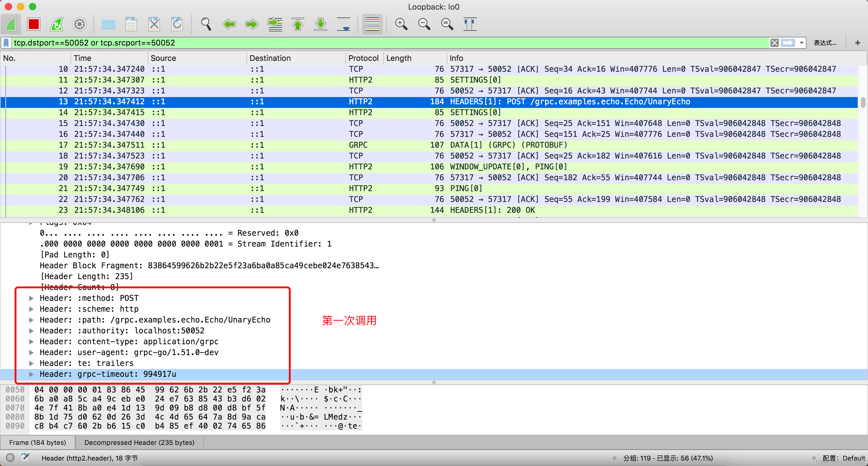Screen dimensions: 868x466
Task: Click the red stop capture button
Action: [34, 24]
